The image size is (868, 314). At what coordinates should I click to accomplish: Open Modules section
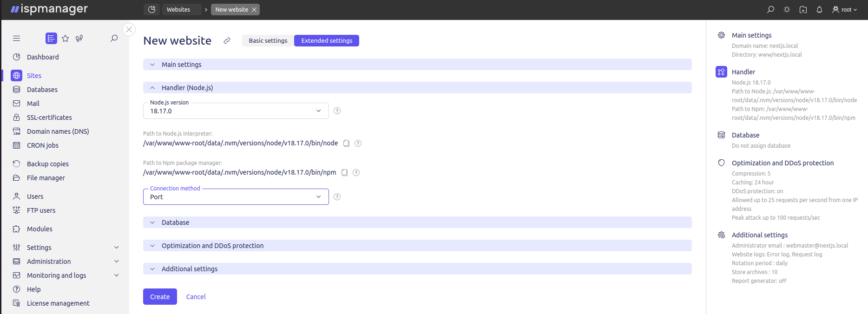point(39,229)
